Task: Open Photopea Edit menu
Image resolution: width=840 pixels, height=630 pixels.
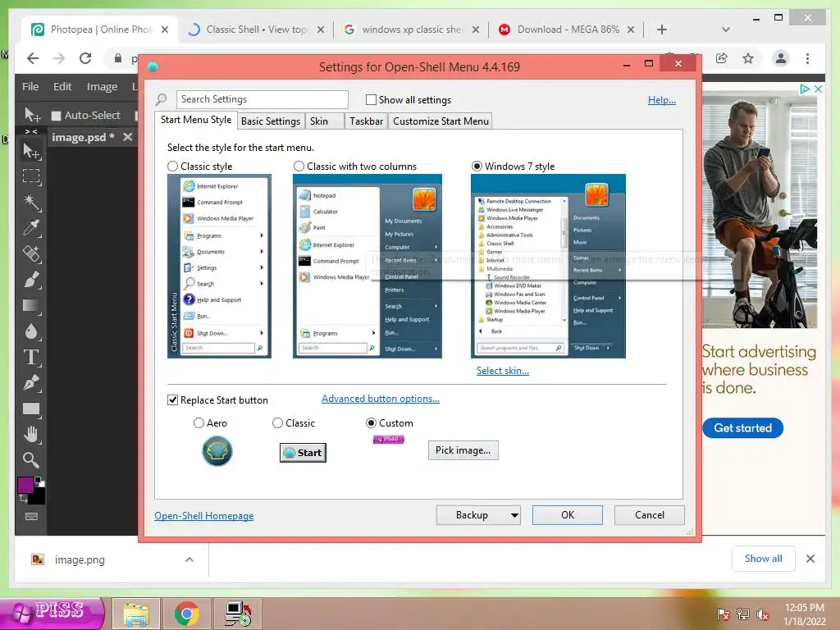Action: tap(62, 86)
